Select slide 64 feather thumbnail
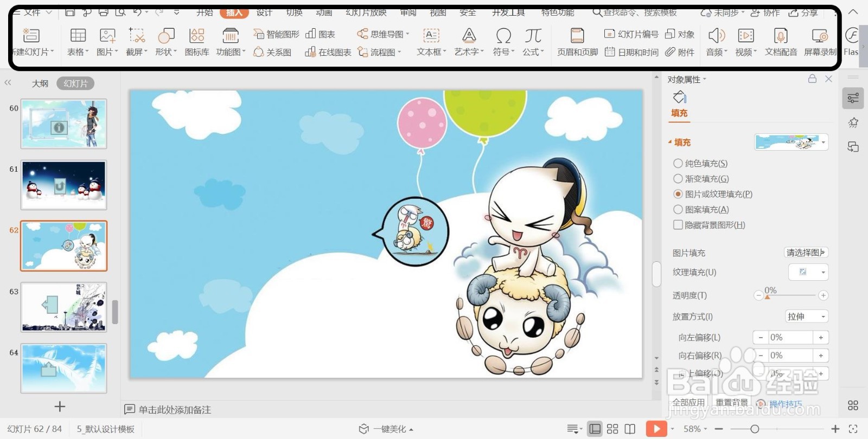This screenshot has height=439, width=868. (x=64, y=368)
